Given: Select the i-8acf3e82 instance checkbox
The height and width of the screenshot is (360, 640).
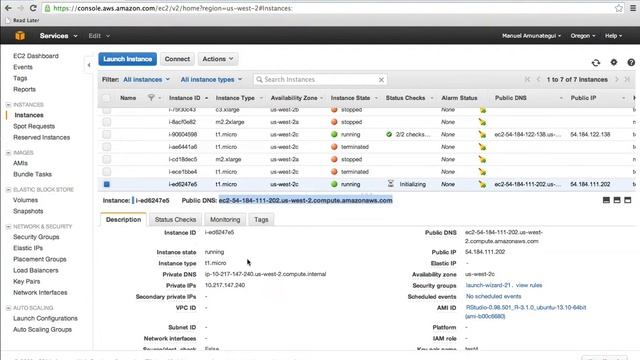Looking at the screenshot, I should (x=107, y=122).
